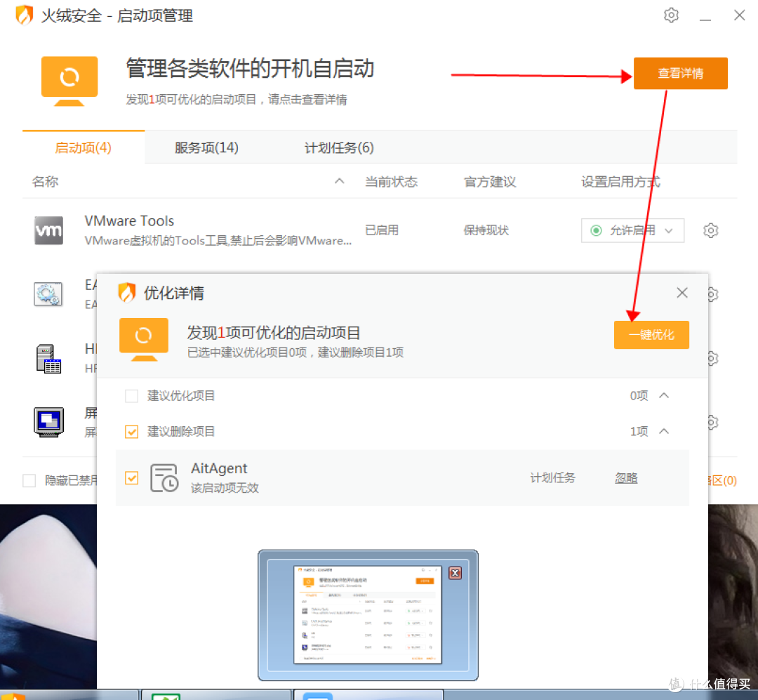Click the VMware Tools vm icon
Image resolution: width=758 pixels, height=700 pixels.
click(48, 230)
